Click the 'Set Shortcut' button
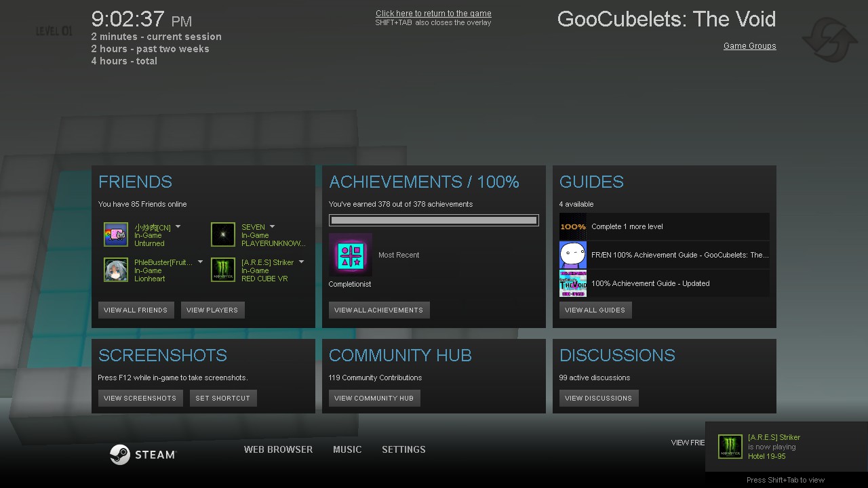868x488 pixels. coord(223,398)
